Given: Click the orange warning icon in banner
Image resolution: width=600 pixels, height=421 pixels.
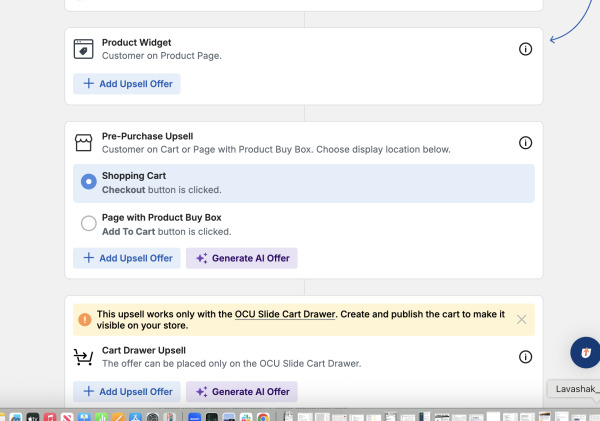Looking at the screenshot, I should pyautogui.click(x=85, y=319).
